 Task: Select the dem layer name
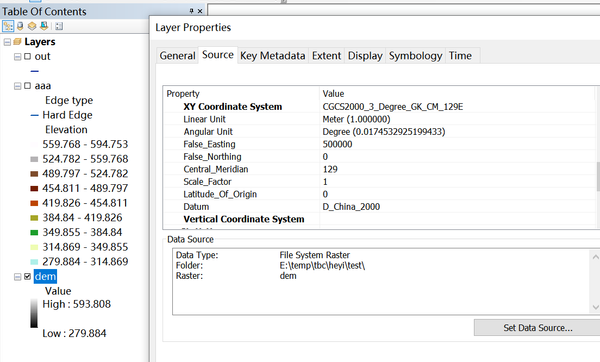(45, 276)
